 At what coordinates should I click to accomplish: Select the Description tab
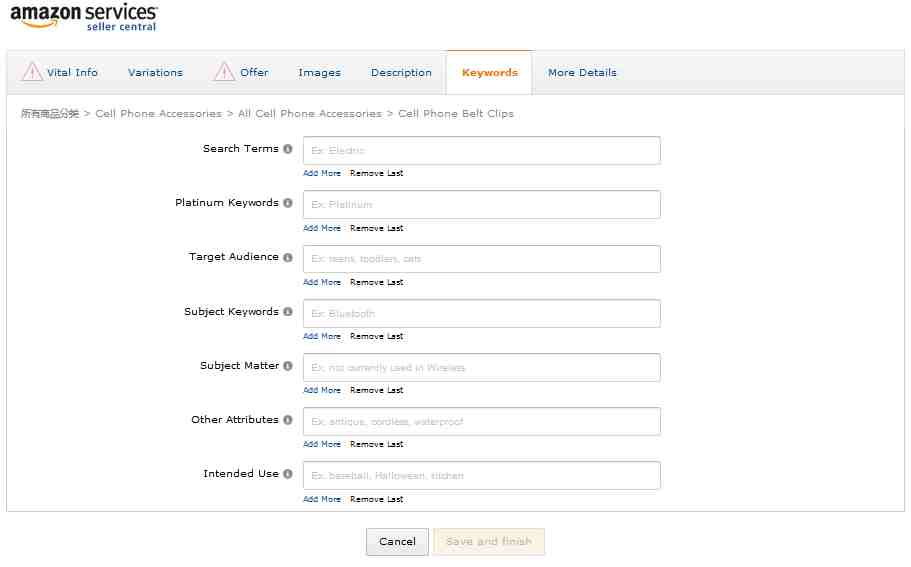[401, 73]
